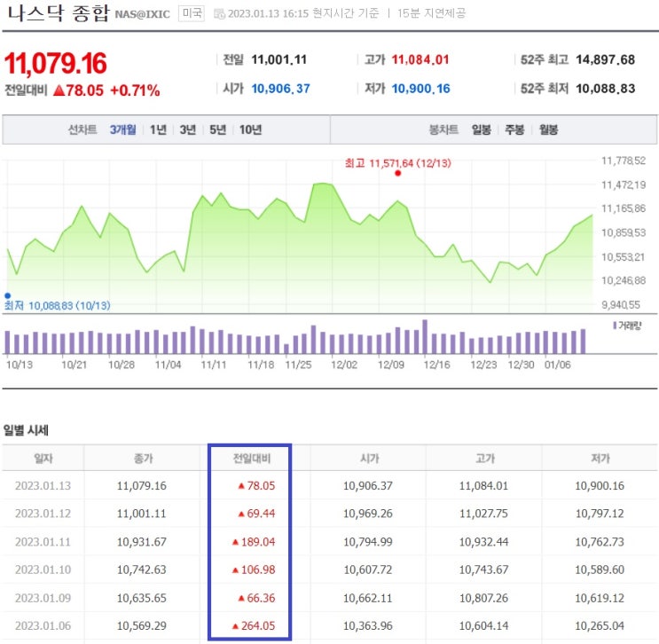The image size is (659, 644).
Task: Click the NAS@IXIC ticker symbol
Action: click(143, 14)
